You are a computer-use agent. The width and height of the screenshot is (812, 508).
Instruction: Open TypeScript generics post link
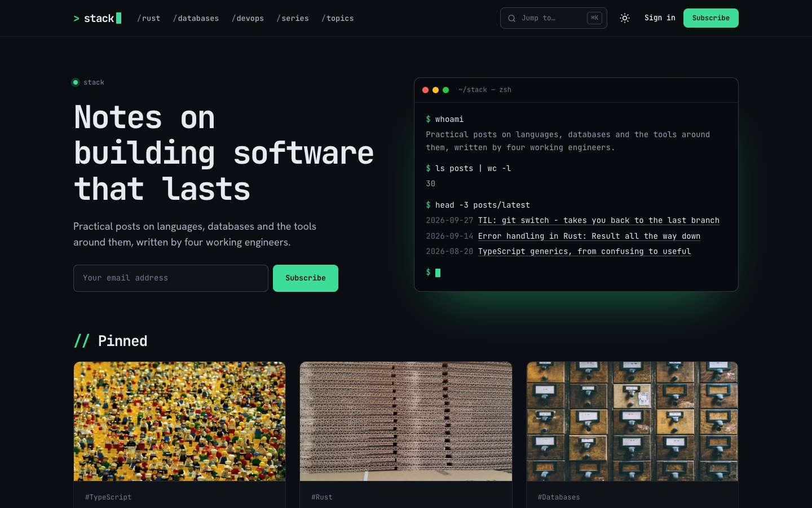click(x=585, y=251)
